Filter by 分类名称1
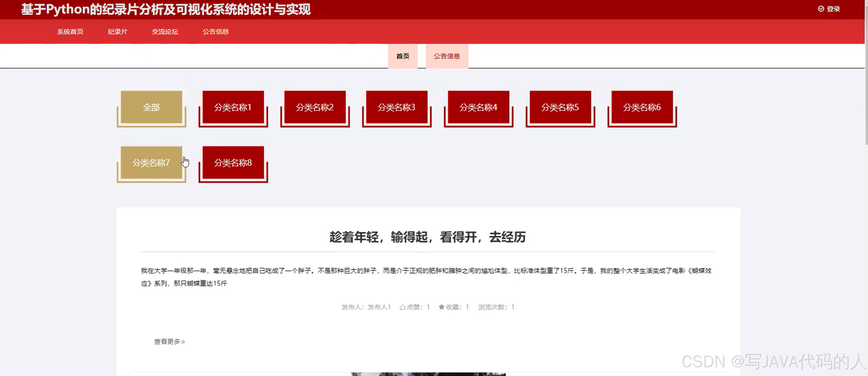 coord(233,107)
